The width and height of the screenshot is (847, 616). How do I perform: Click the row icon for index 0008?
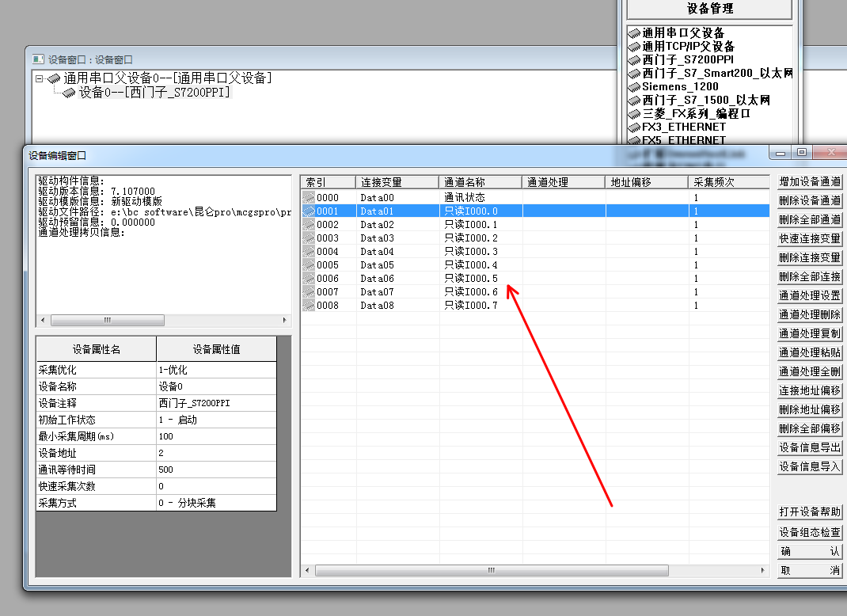coord(309,306)
